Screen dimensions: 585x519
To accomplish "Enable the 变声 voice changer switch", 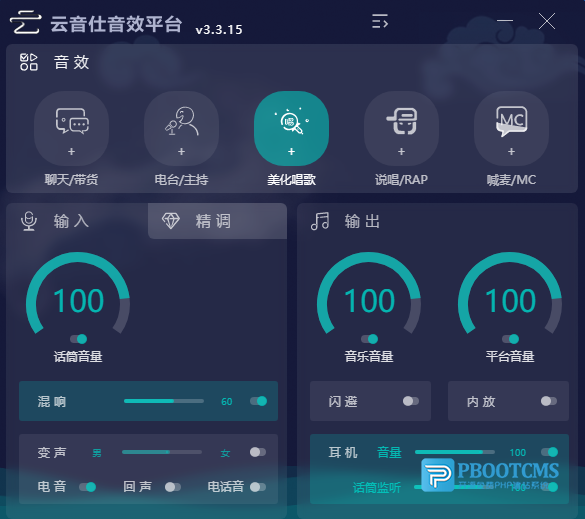I will tap(258, 452).
